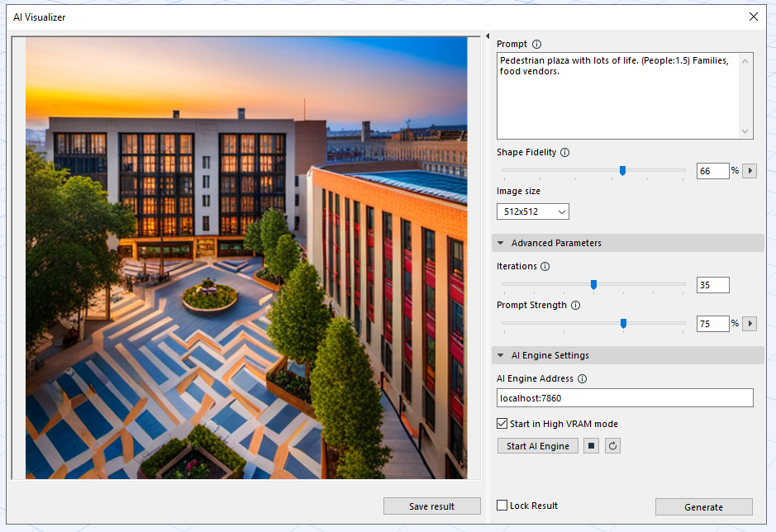This screenshot has height=532, width=776.
Task: Open the Prompt Strength percent arrow flyout
Action: (x=750, y=324)
